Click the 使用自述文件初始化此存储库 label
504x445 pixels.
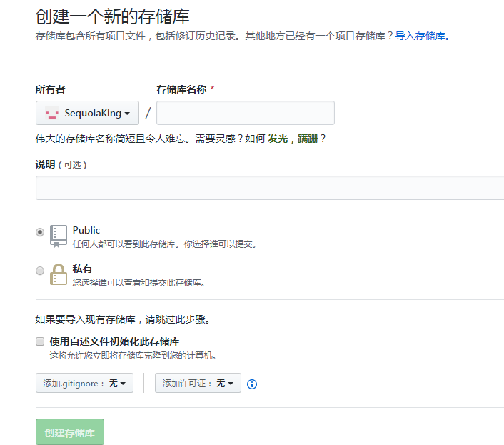click(114, 341)
